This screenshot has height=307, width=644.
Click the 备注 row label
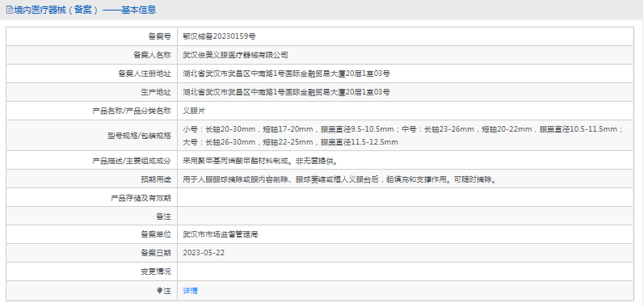pyautogui.click(x=163, y=217)
